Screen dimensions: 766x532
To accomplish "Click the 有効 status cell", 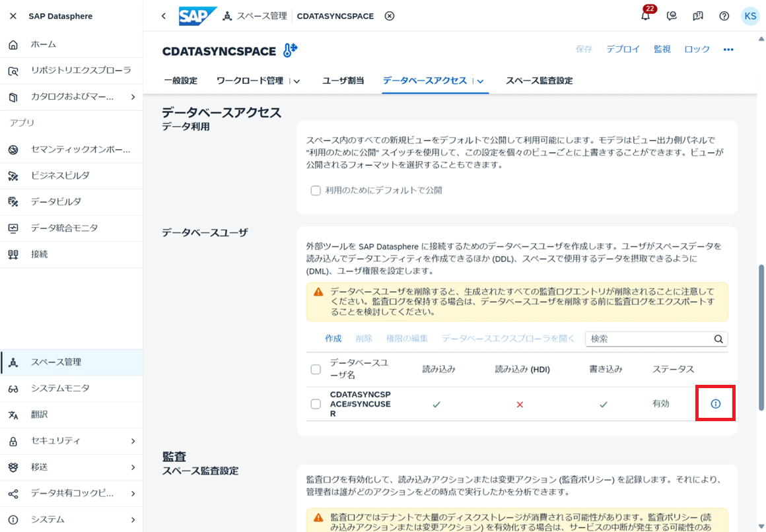I will click(x=660, y=404).
